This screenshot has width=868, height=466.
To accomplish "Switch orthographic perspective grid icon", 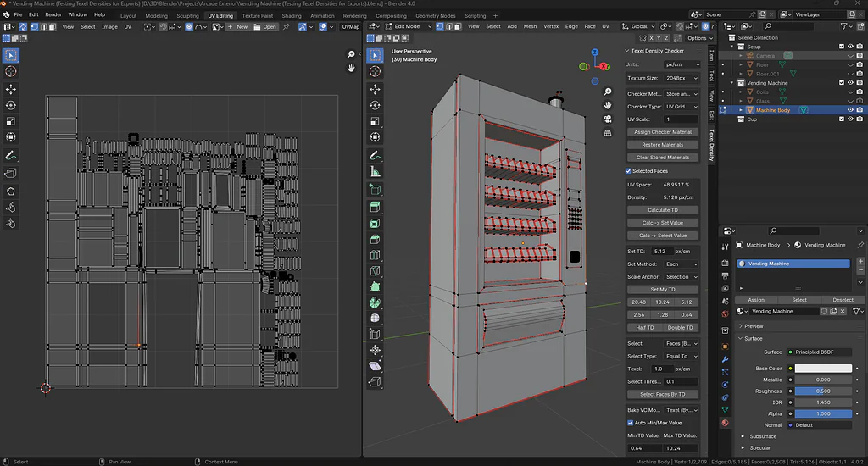I will click(x=607, y=133).
